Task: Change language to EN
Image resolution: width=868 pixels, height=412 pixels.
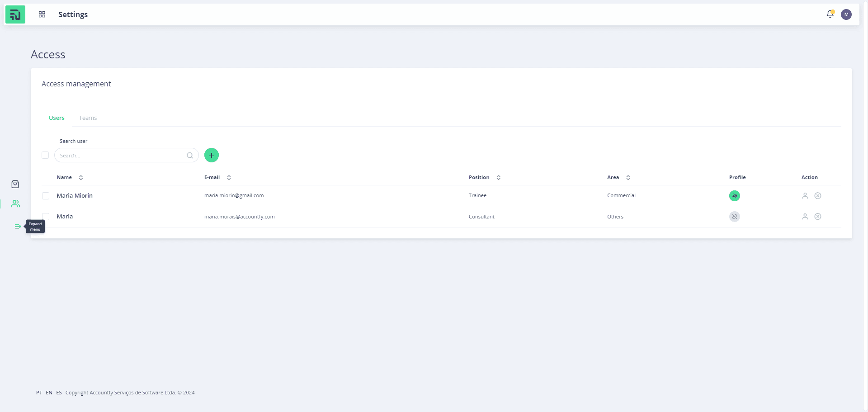Action: click(49, 393)
